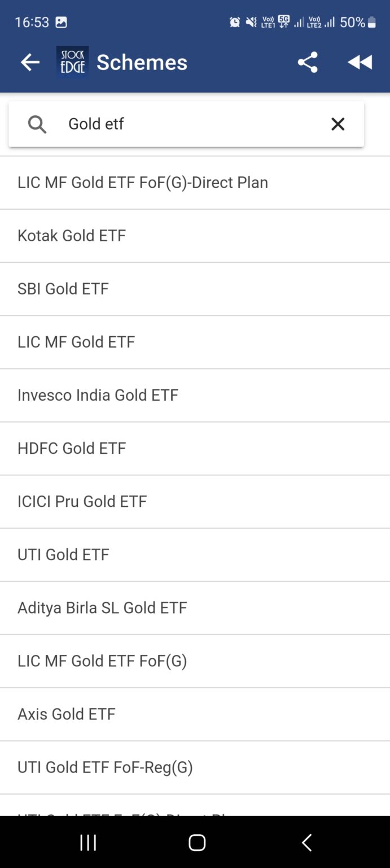
Task: View the Invesco India Gold ETF entry
Action: pyautogui.click(x=97, y=395)
